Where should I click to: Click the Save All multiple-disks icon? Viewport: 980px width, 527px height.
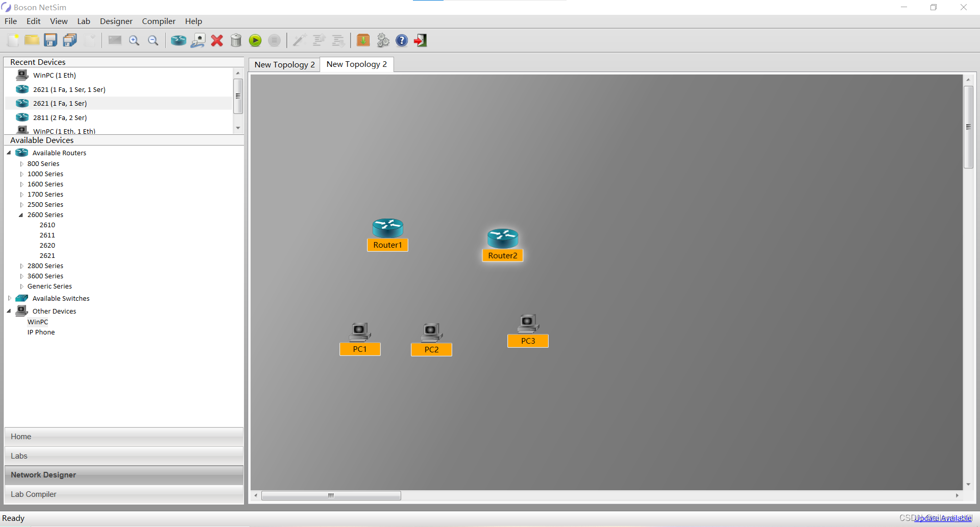click(x=70, y=40)
